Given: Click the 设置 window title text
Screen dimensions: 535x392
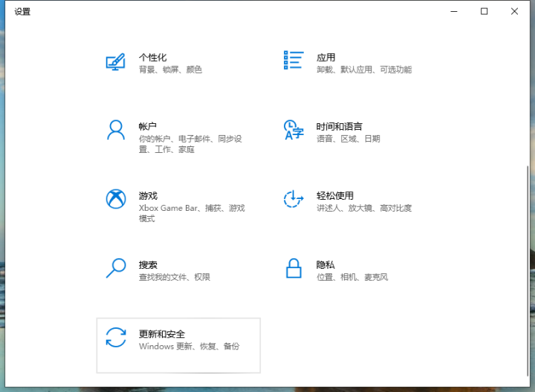Looking at the screenshot, I should (x=22, y=12).
